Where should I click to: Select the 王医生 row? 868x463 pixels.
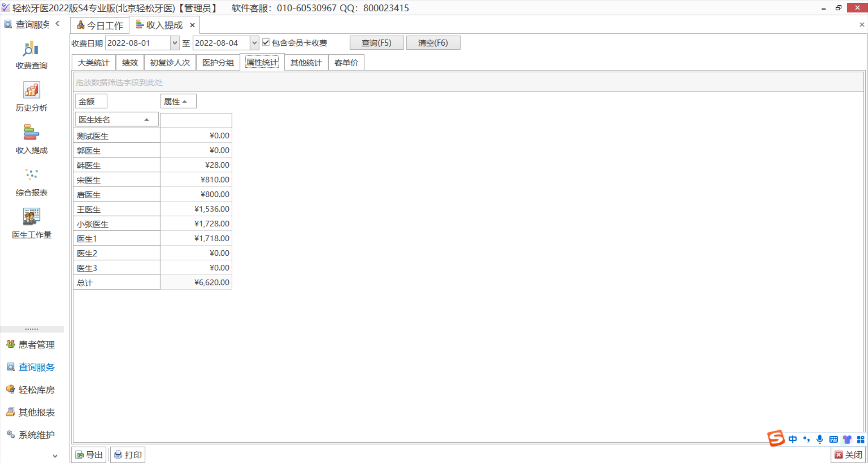tap(117, 209)
